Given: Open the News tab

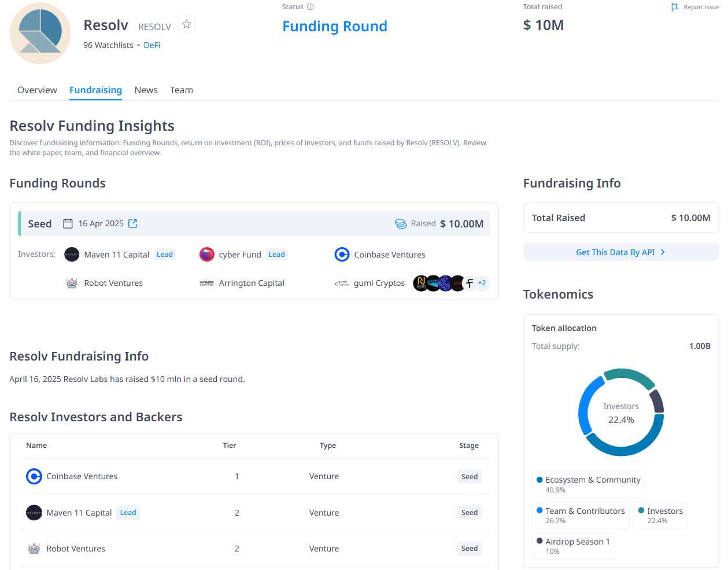Looking at the screenshot, I should point(146,90).
